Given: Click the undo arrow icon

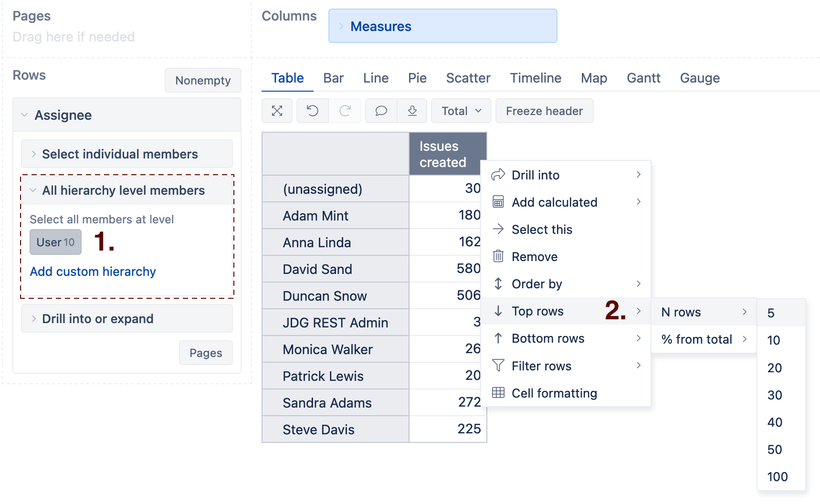Looking at the screenshot, I should pos(313,111).
